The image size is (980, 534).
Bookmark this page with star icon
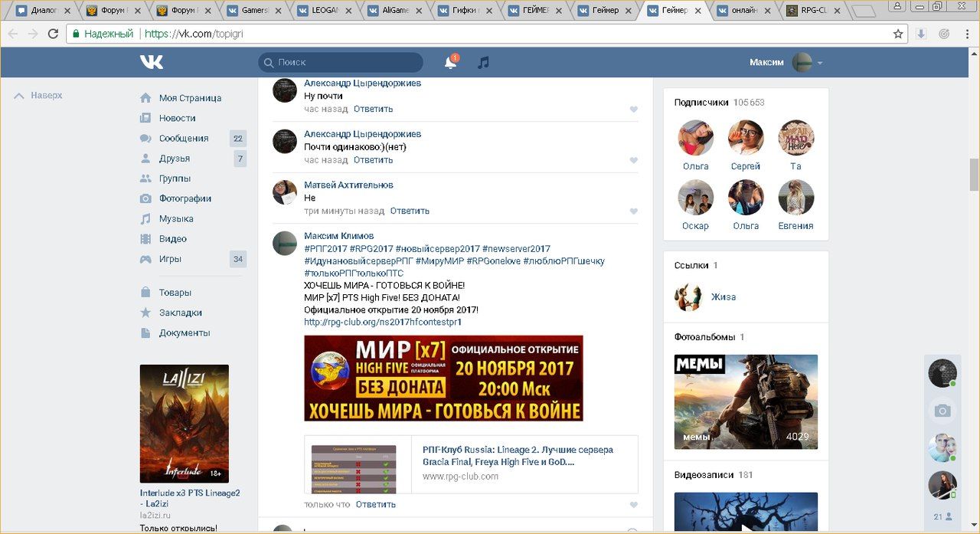898,34
